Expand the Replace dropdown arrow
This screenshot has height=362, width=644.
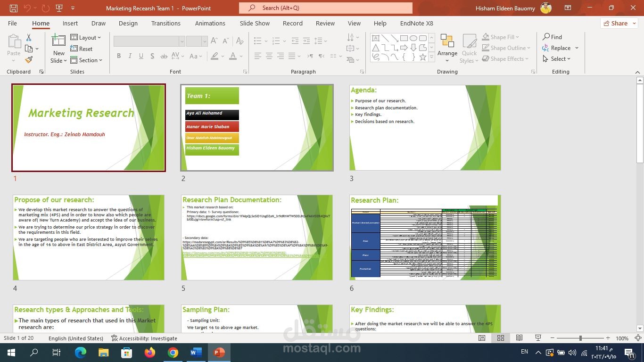pyautogui.click(x=577, y=48)
